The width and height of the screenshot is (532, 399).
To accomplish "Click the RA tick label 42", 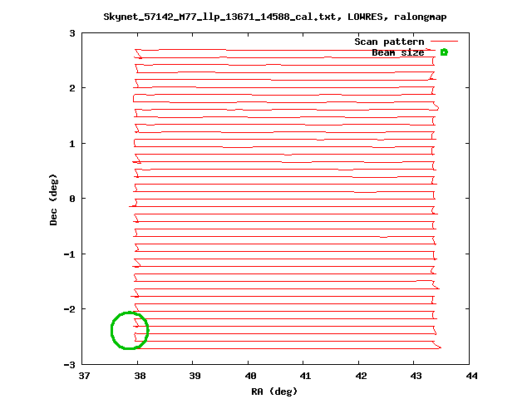I will tap(361, 376).
